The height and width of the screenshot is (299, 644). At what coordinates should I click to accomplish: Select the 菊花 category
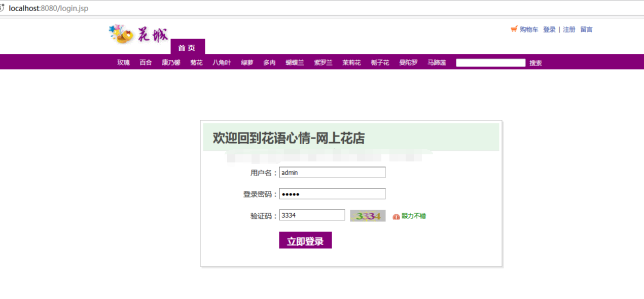196,63
